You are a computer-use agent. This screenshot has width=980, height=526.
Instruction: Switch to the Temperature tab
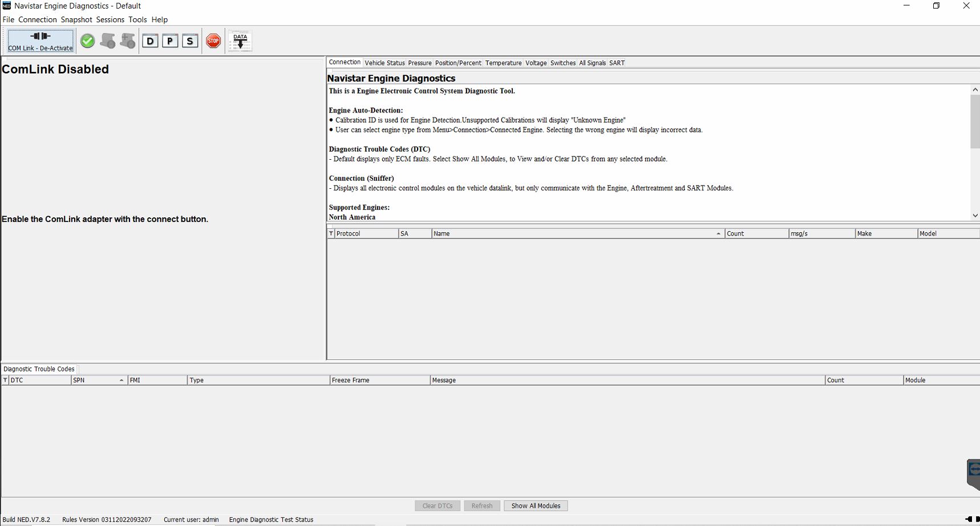click(503, 63)
